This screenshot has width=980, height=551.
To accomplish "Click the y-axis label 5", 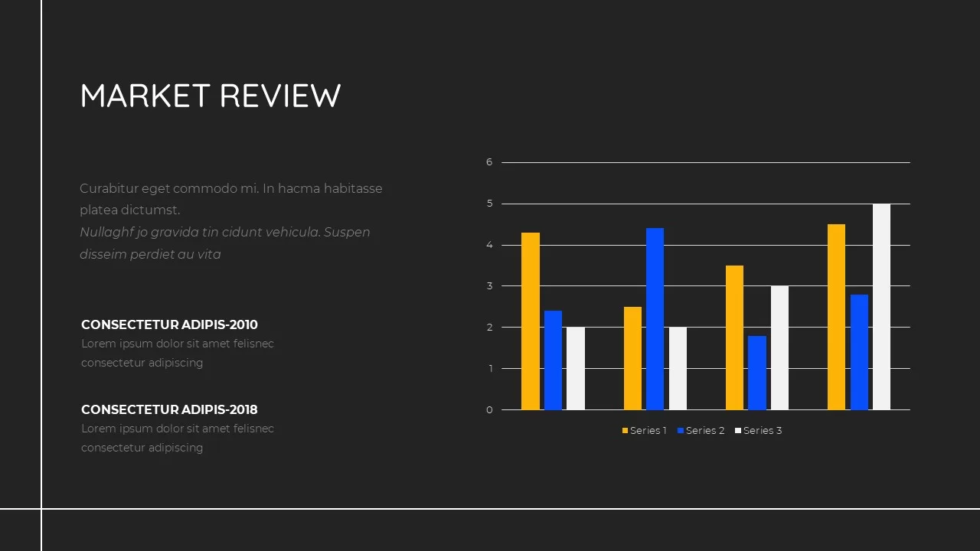I will [x=489, y=204].
